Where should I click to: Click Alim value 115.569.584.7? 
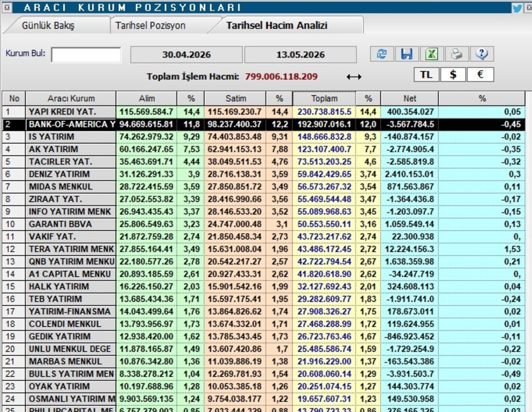coord(146,112)
